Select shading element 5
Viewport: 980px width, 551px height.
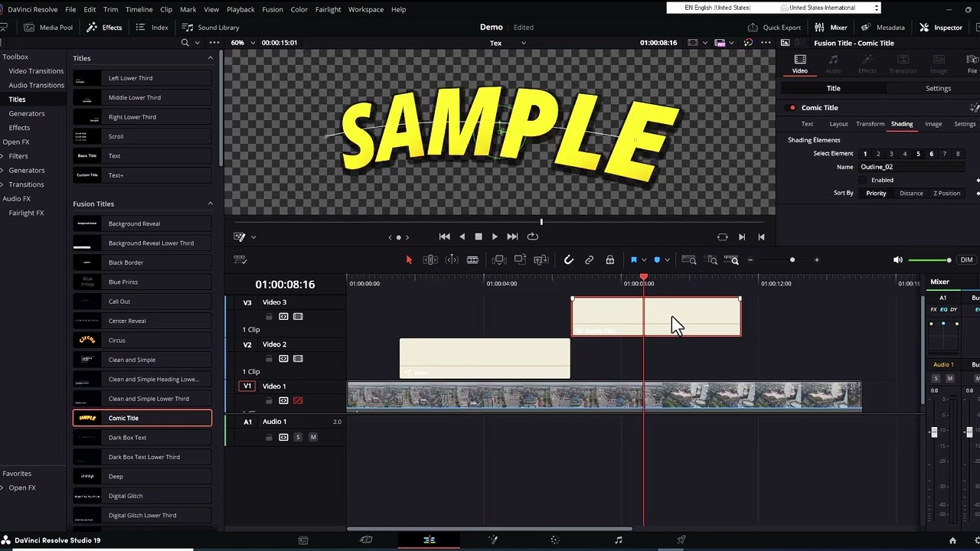(x=918, y=154)
